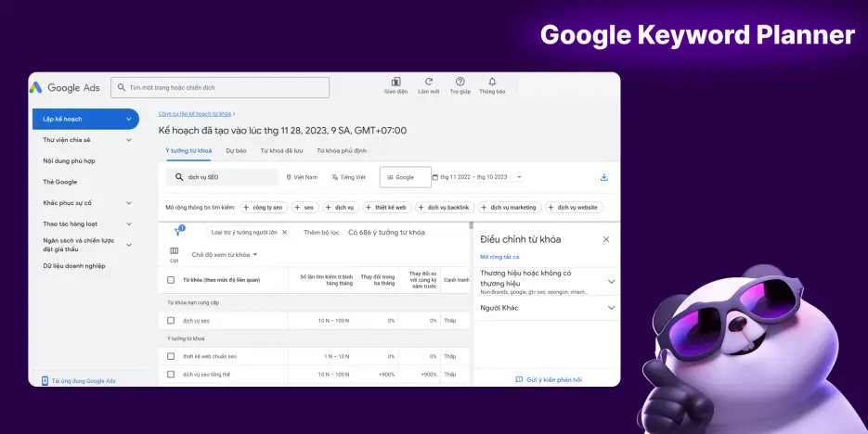The image size is (868, 434).
Task: Add the dịch vụ suggestion chip
Action: click(x=341, y=208)
